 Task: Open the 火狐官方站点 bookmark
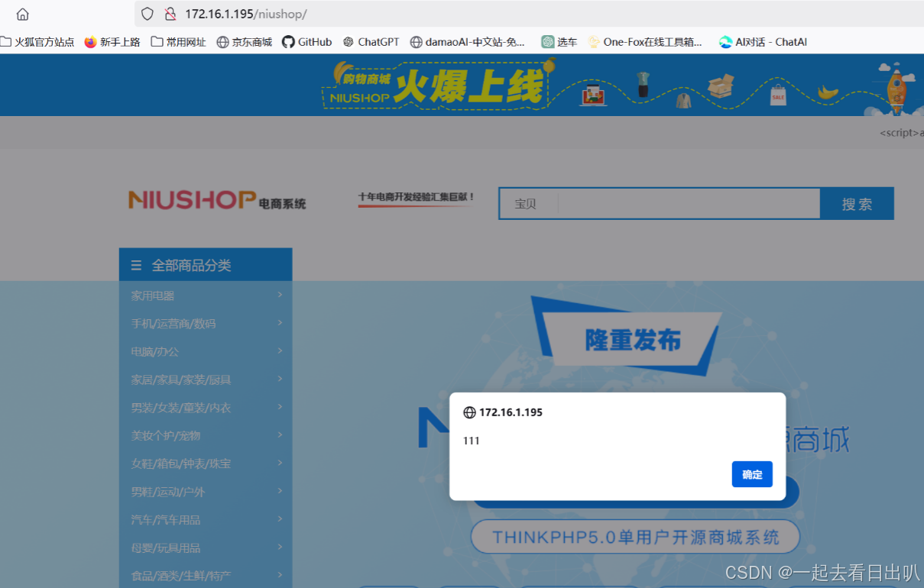click(x=37, y=42)
